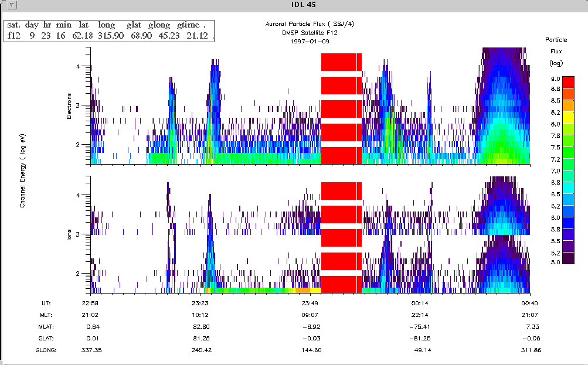Select the UT value '23:23'
Image resolution: width=588 pixels, height=365 pixels.
pyautogui.click(x=200, y=303)
